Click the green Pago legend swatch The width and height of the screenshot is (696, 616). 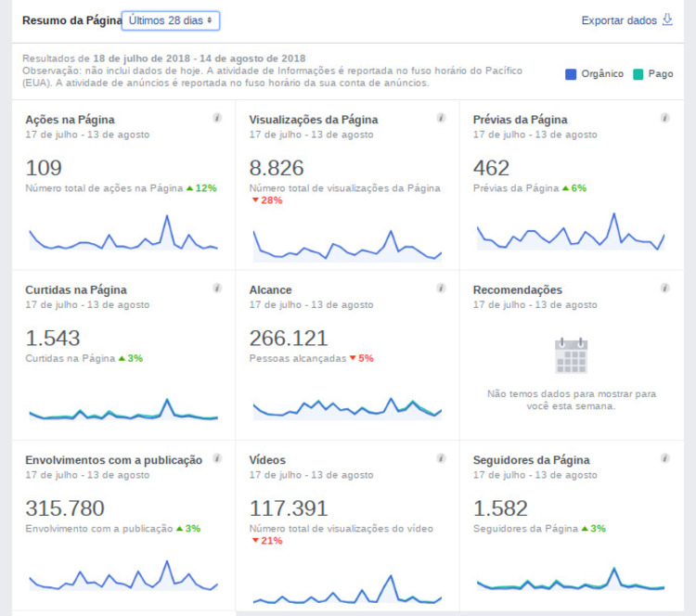(x=638, y=73)
